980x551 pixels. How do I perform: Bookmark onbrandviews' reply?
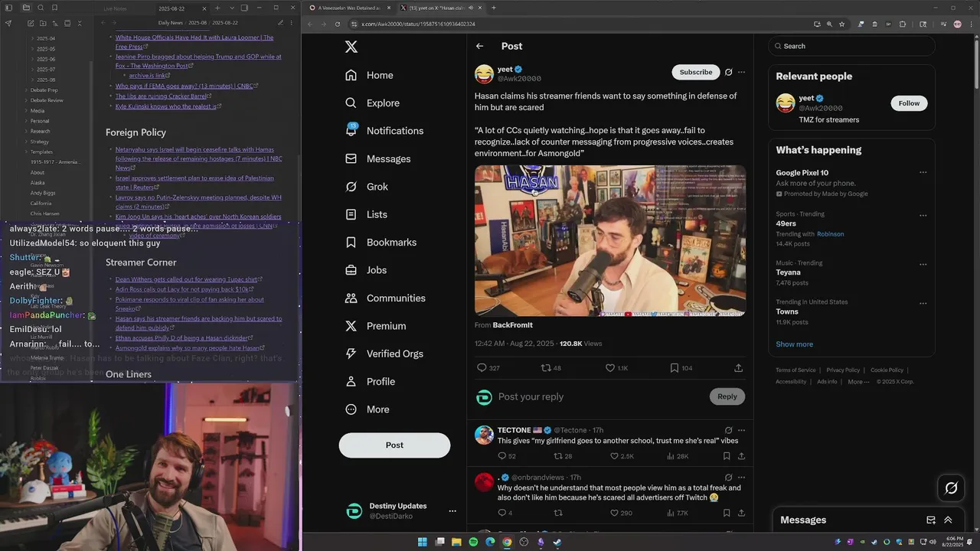click(x=727, y=513)
